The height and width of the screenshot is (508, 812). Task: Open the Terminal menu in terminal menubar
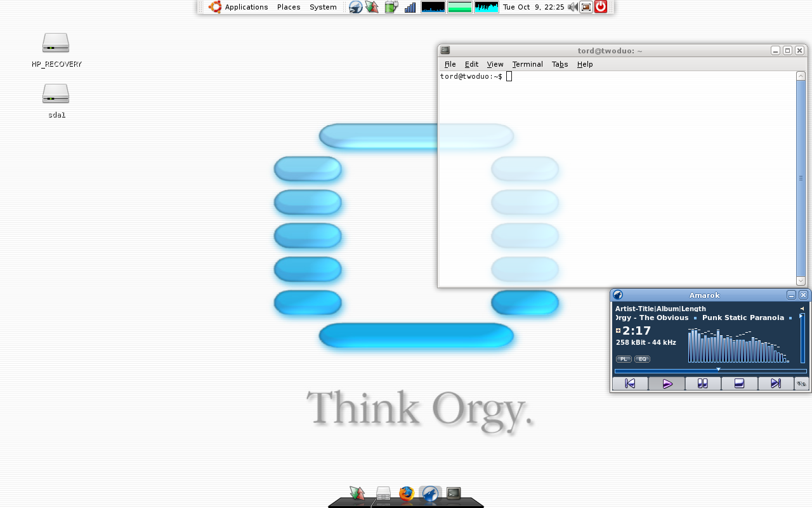[x=527, y=64]
